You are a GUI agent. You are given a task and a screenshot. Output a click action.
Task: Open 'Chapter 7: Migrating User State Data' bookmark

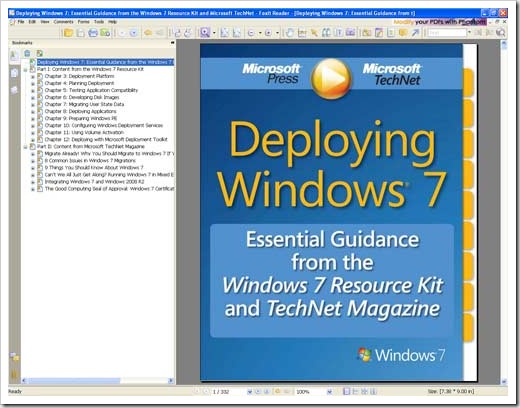[84, 104]
